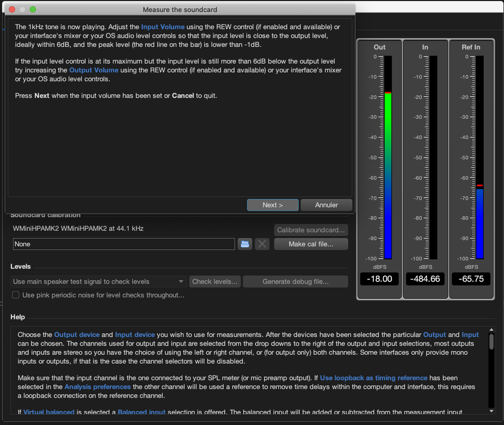Viewport: 504px width, 425px height.
Task: Click the Out level meter bar
Action: 388,157
